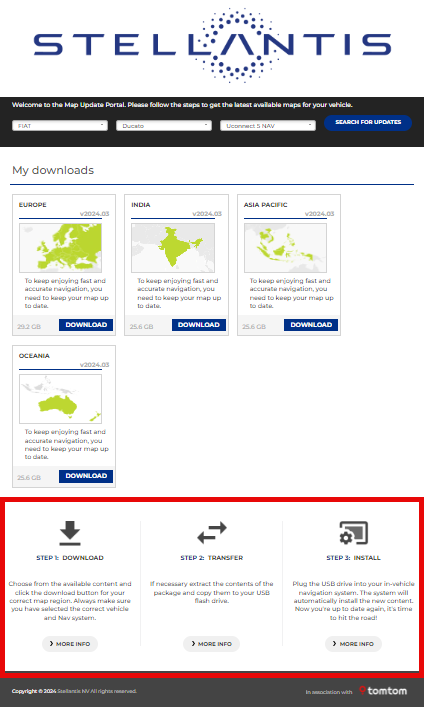Download the Europe map

(x=86, y=325)
